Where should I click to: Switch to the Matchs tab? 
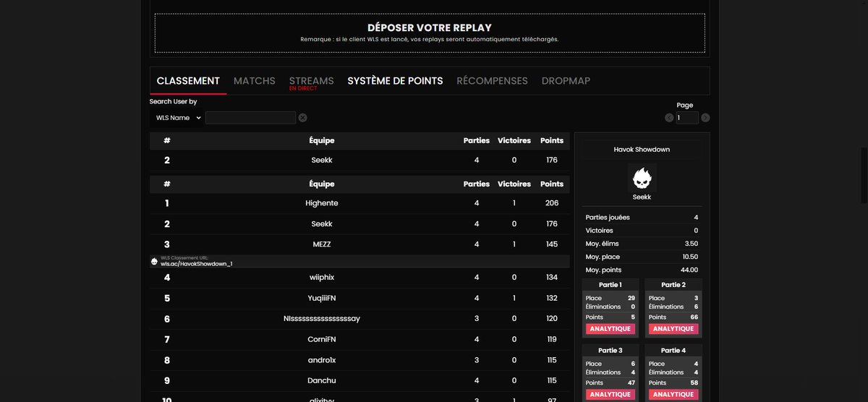(x=254, y=81)
